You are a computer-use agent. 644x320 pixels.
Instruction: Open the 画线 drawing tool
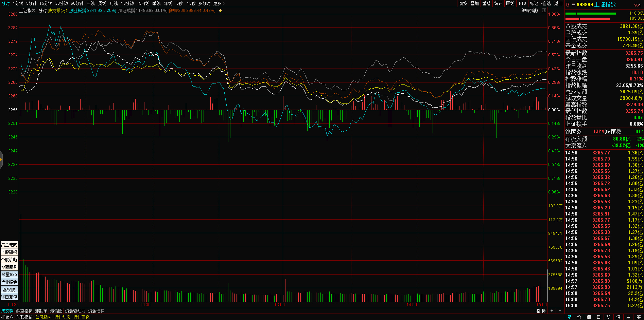(510, 3)
